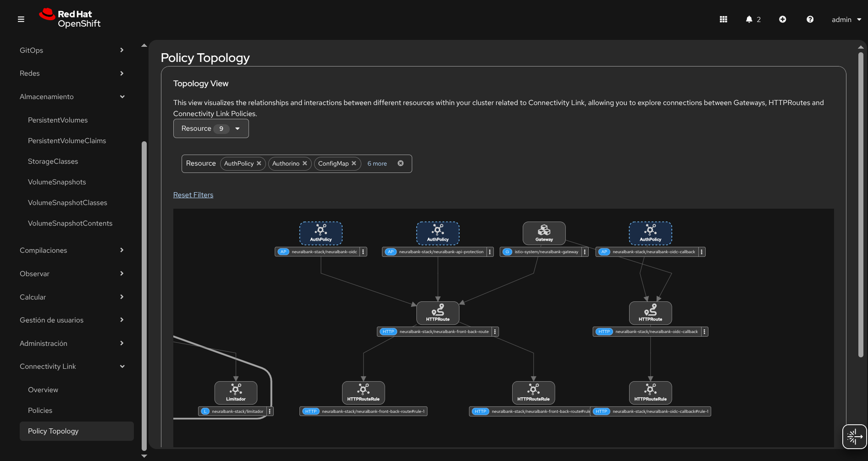The height and width of the screenshot is (461, 868).
Task: Open the application launcher grid
Action: click(x=723, y=19)
